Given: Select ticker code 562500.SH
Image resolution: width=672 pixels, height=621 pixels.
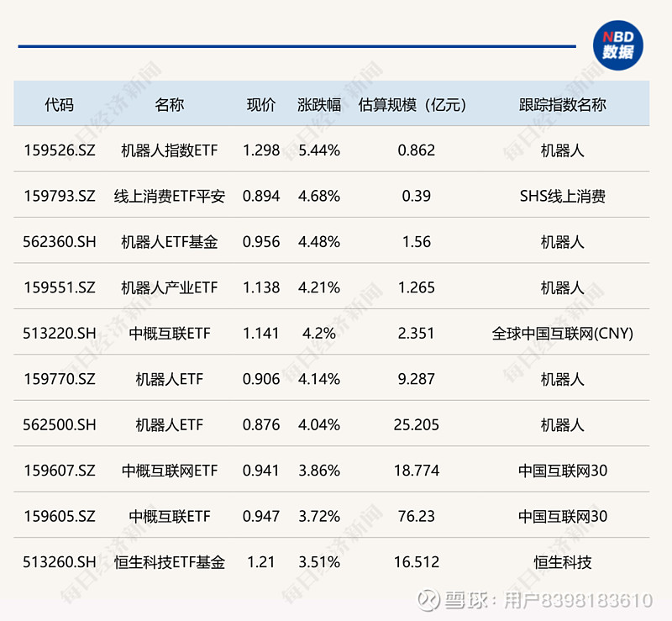Looking at the screenshot, I should tap(60, 424).
